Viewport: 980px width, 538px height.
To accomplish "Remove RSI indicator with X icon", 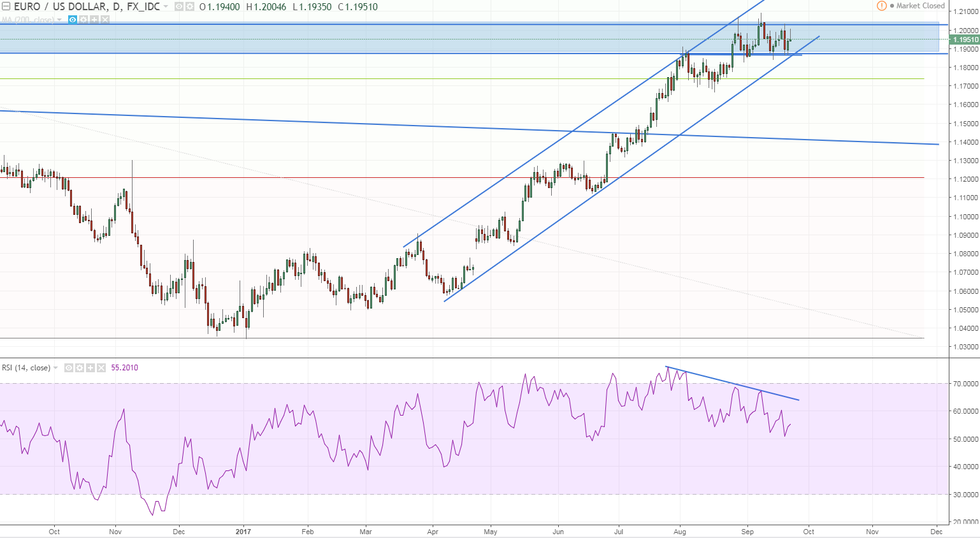I will click(x=101, y=368).
